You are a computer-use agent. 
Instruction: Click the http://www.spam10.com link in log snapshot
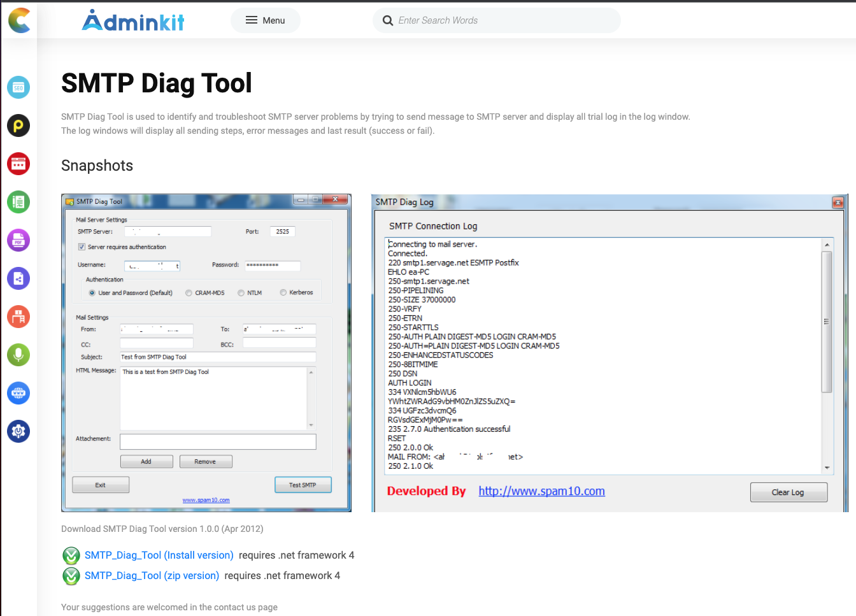(x=541, y=491)
